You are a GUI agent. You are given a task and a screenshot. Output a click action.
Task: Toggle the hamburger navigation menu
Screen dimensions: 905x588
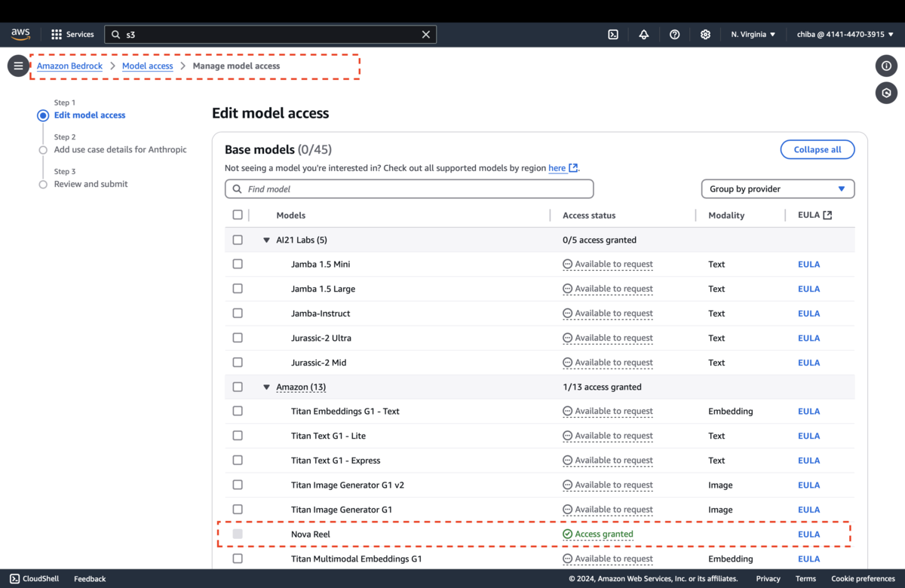click(18, 66)
